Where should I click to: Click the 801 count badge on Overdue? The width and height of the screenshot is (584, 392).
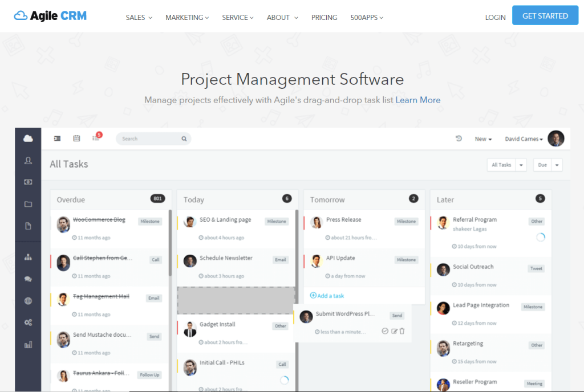click(x=157, y=199)
